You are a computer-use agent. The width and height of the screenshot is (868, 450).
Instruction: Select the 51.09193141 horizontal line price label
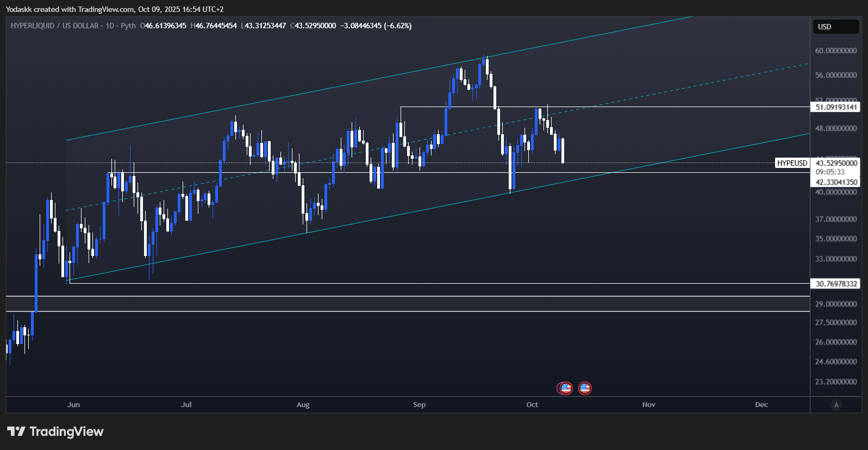[836, 107]
